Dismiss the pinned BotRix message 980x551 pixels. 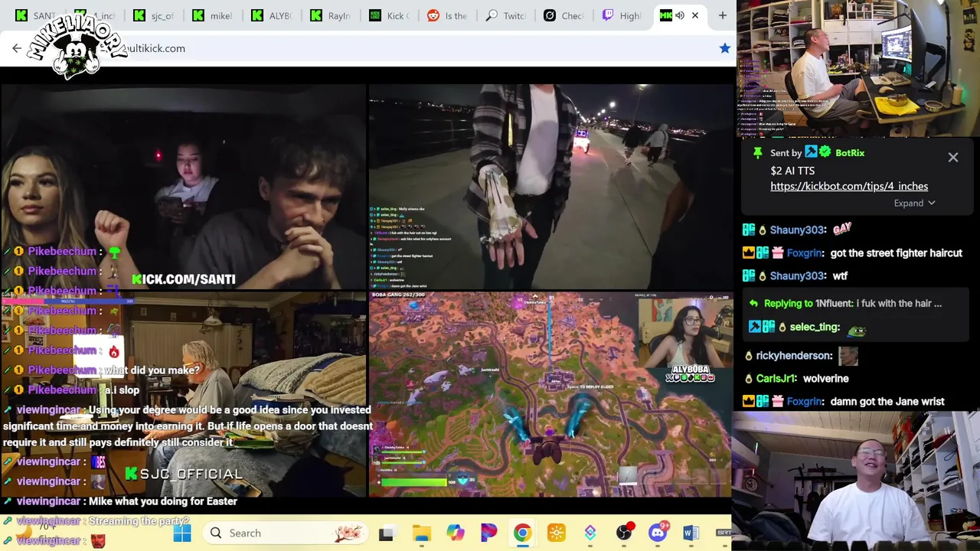952,157
